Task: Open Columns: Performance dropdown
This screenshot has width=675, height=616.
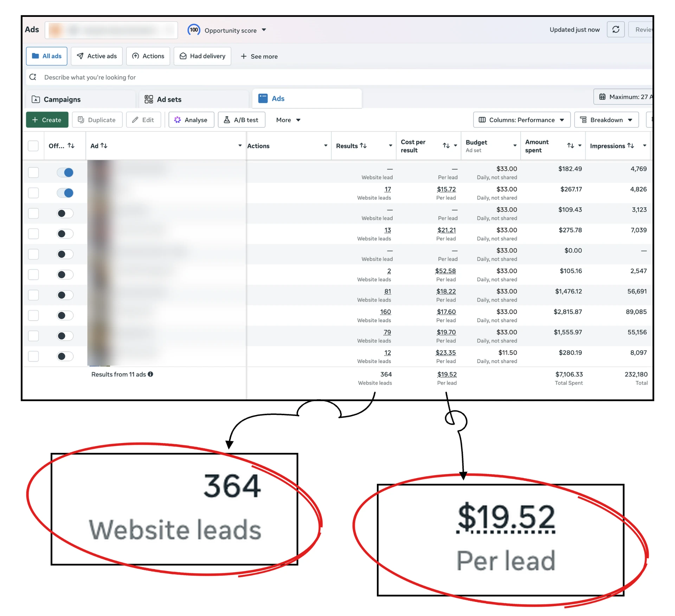Action: (x=522, y=120)
